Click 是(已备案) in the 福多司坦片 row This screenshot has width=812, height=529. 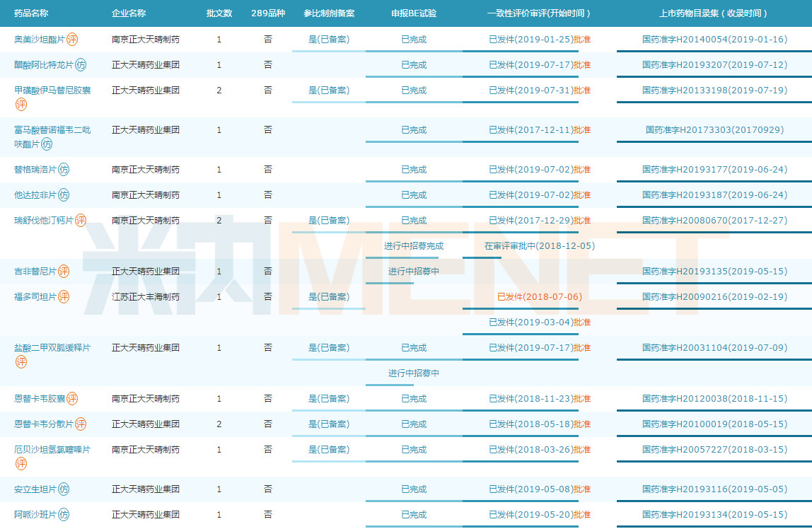(x=329, y=296)
